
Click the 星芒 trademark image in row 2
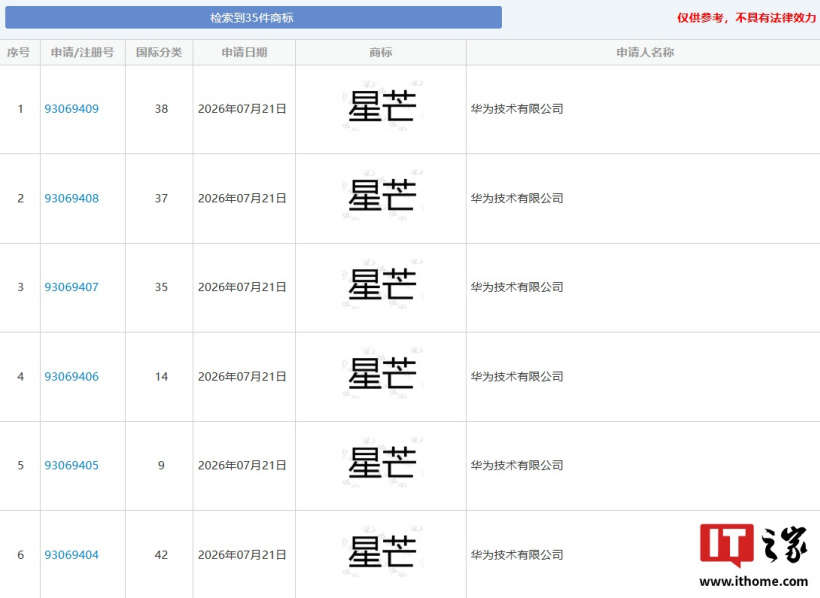pos(382,196)
